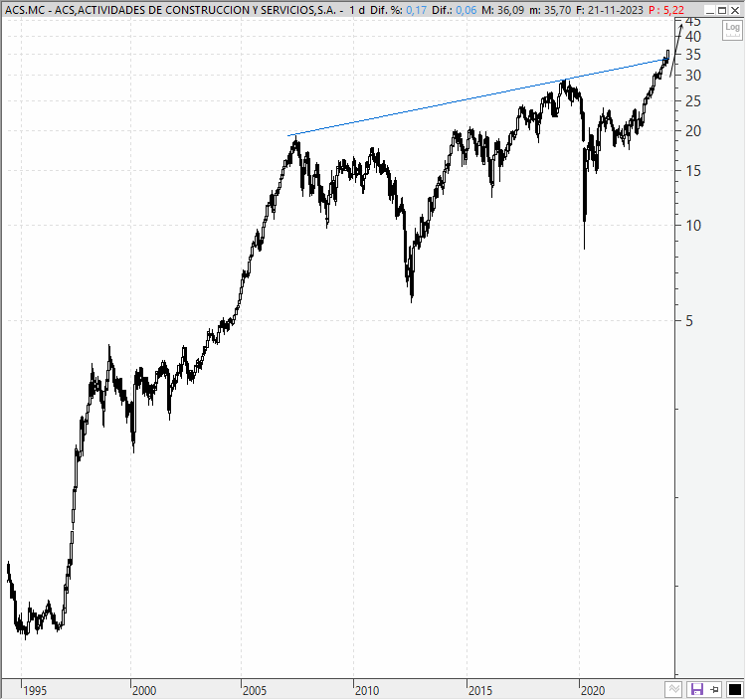746x700 pixels.
Task: Click the purple floppy-disk save icon
Action: 697,689
